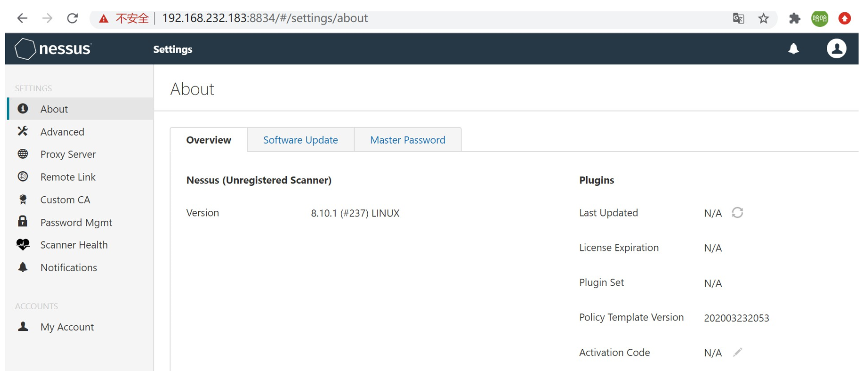The width and height of the screenshot is (868, 371).
Task: Click the Advanced tools icon
Action: click(23, 131)
